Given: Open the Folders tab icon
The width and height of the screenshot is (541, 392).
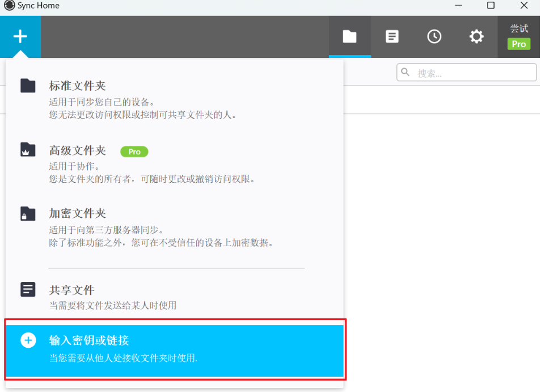Looking at the screenshot, I should click(x=349, y=36).
